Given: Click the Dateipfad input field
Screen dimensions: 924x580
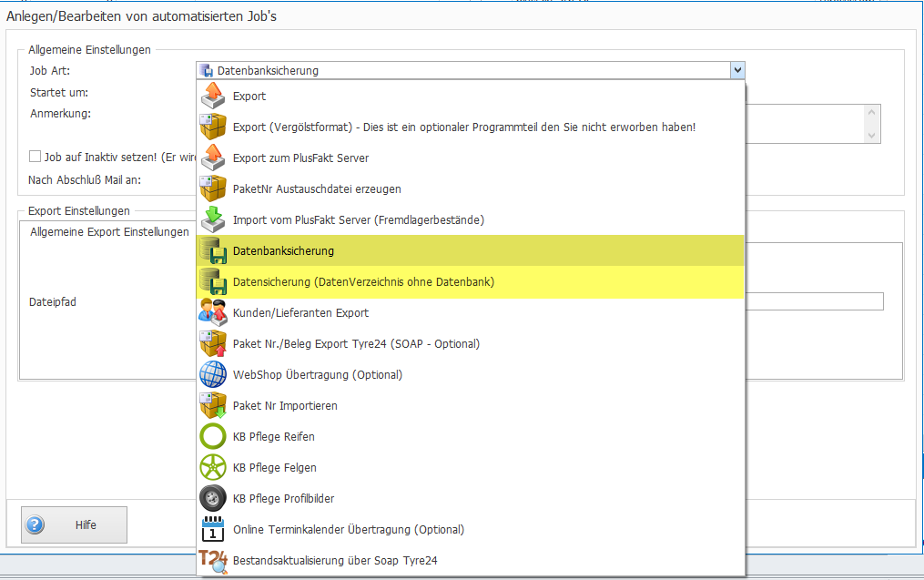Looking at the screenshot, I should click(815, 301).
